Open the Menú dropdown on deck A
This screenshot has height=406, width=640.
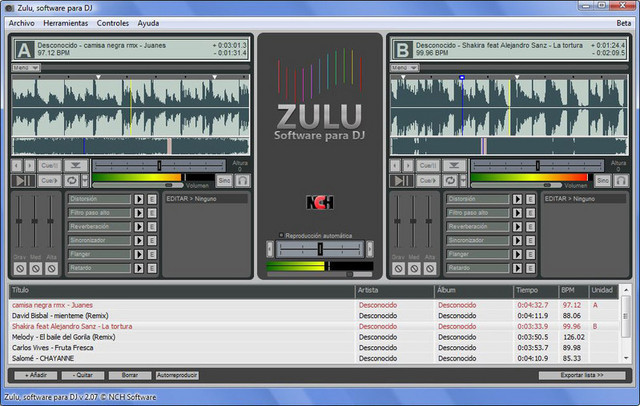pyautogui.click(x=25, y=67)
